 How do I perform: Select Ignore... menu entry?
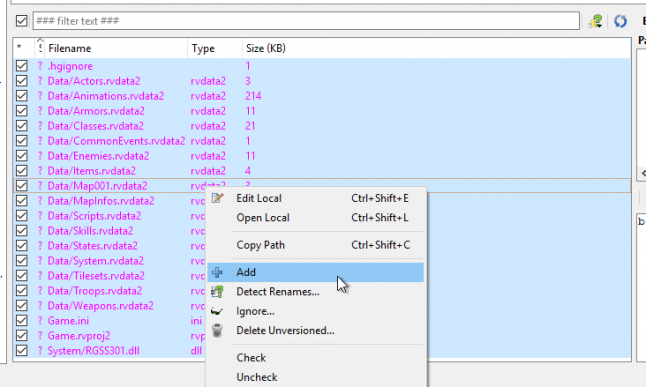pyautogui.click(x=315, y=311)
